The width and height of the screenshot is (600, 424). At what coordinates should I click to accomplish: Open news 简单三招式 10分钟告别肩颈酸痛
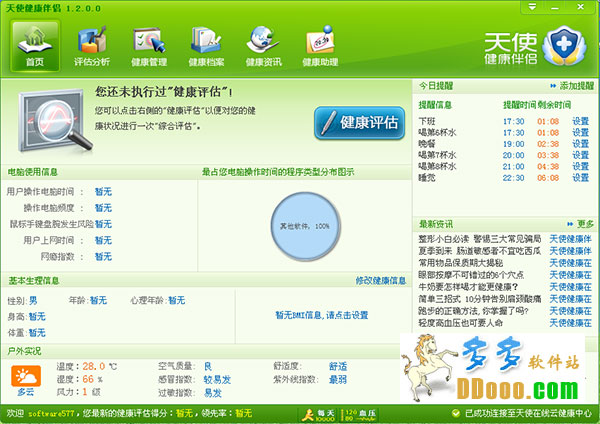click(x=479, y=299)
